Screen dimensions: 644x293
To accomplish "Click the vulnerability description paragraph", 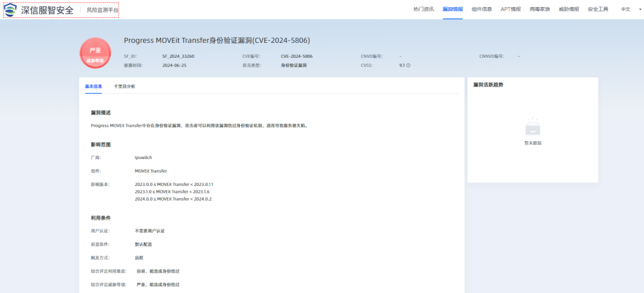I will pyautogui.click(x=199, y=126).
